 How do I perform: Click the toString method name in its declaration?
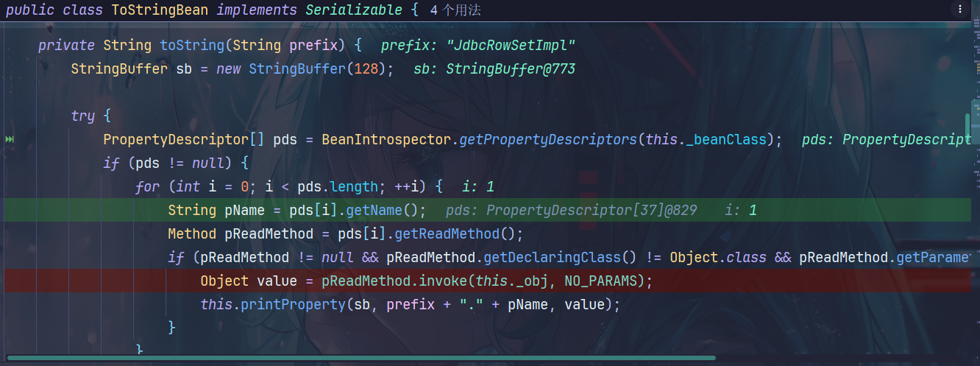(x=192, y=46)
